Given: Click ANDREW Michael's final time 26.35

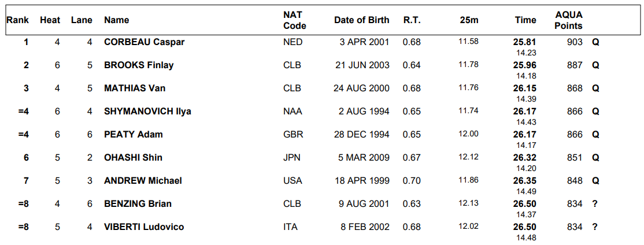Looking at the screenshot, I should coord(525,181).
